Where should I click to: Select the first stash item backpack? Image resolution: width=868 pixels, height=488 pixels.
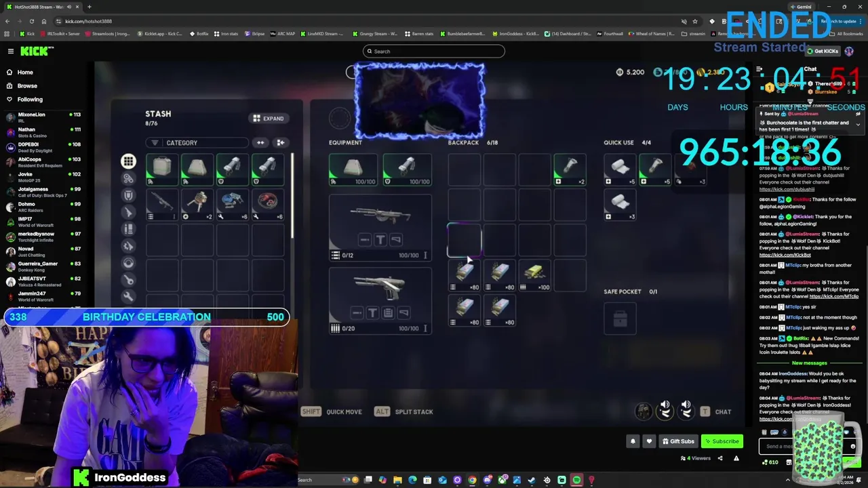coord(162,169)
